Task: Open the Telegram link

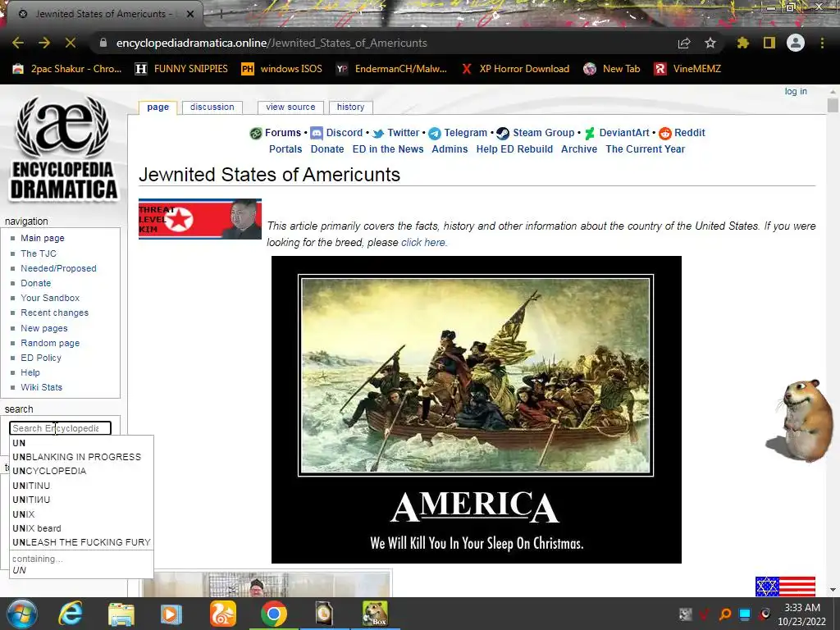Action: coord(466,133)
